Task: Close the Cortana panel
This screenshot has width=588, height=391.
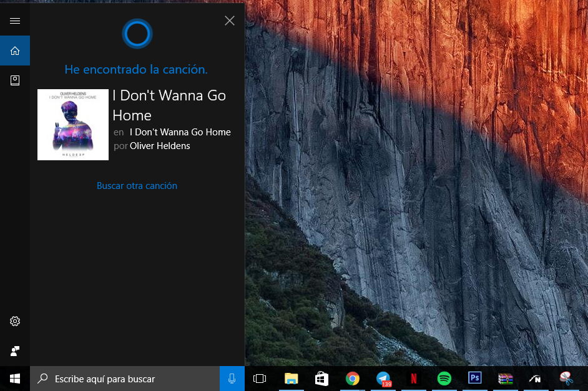Action: 230,21
